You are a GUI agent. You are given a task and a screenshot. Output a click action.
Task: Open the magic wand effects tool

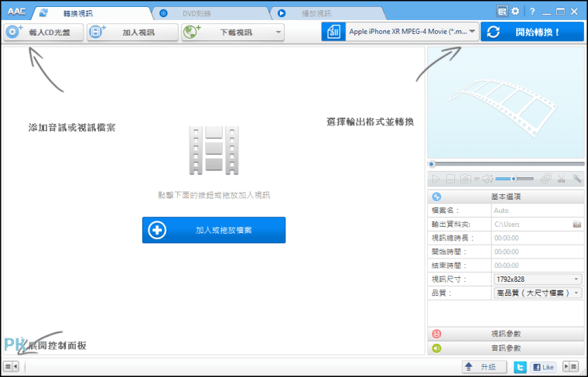576,179
